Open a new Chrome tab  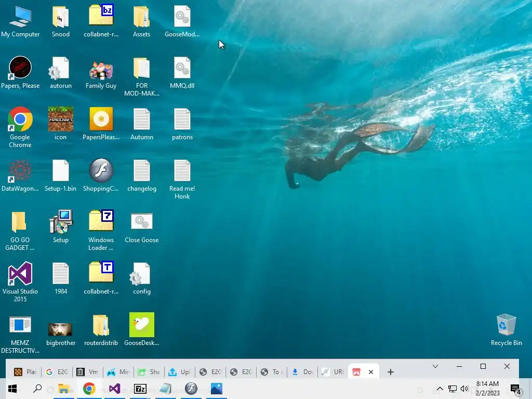coord(391,372)
